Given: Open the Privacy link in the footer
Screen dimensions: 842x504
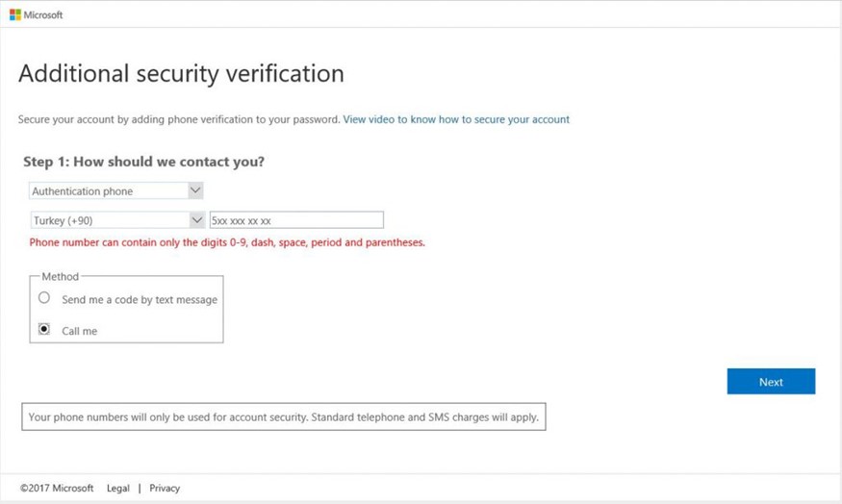Looking at the screenshot, I should [165, 488].
